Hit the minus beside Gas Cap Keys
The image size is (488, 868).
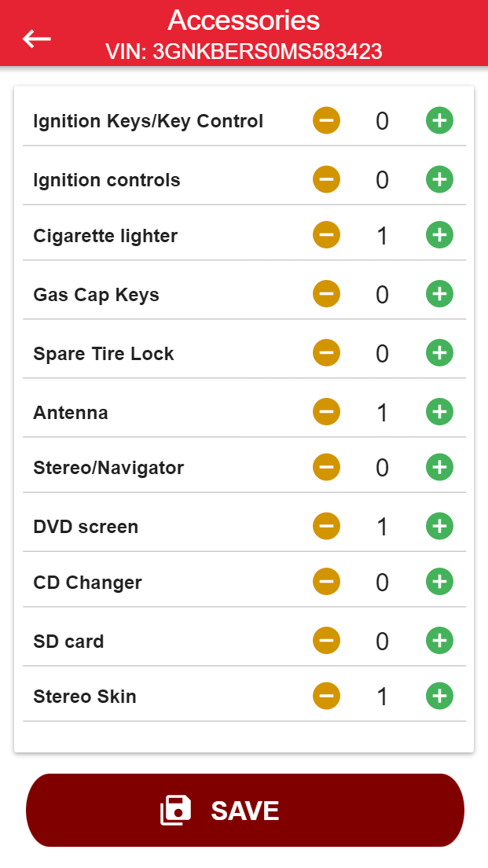(x=327, y=294)
